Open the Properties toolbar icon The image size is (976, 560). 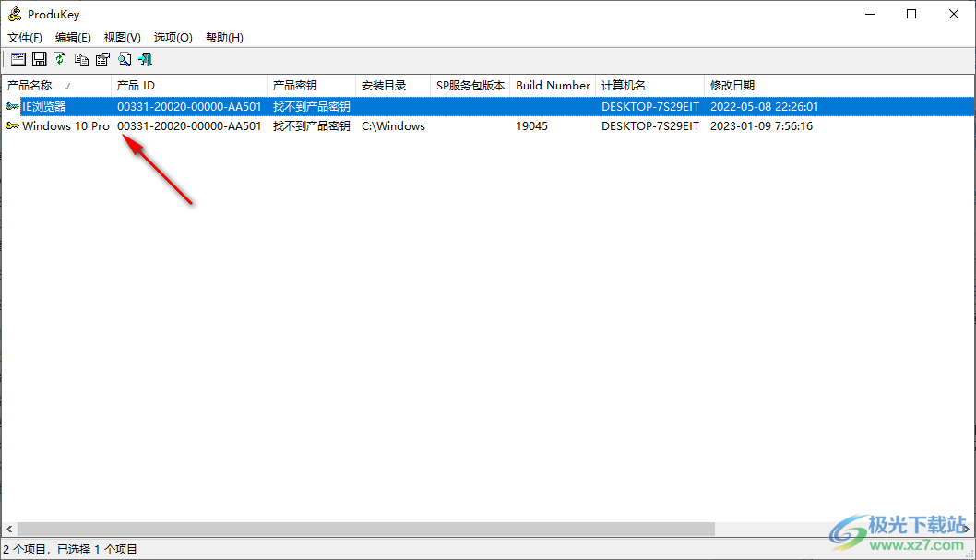tap(102, 59)
